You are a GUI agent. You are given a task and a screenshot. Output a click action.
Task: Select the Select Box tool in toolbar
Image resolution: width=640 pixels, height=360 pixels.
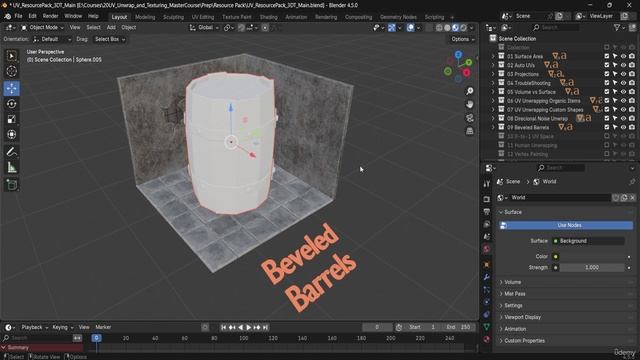[12, 56]
